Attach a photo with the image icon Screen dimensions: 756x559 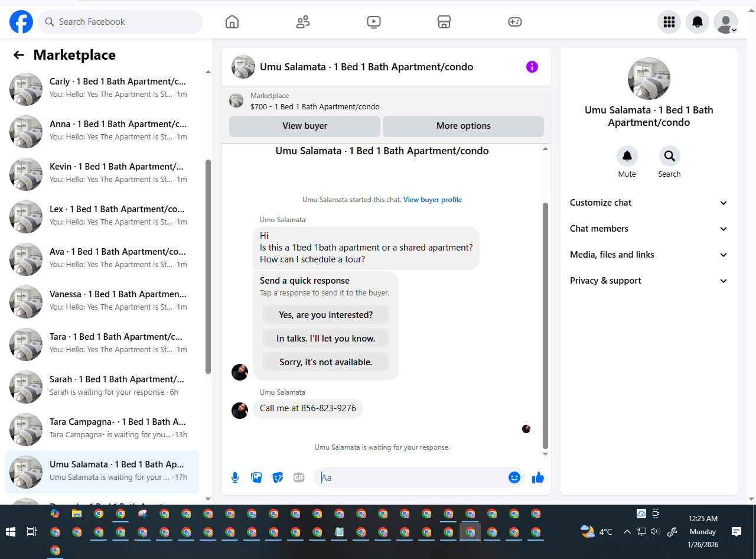[256, 477]
